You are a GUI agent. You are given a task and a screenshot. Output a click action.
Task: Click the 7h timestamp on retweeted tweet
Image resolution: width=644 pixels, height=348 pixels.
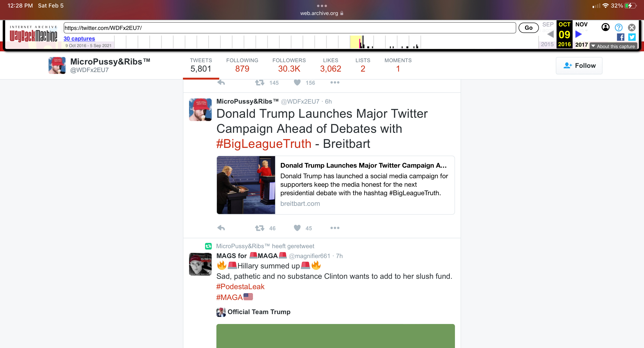pos(339,256)
